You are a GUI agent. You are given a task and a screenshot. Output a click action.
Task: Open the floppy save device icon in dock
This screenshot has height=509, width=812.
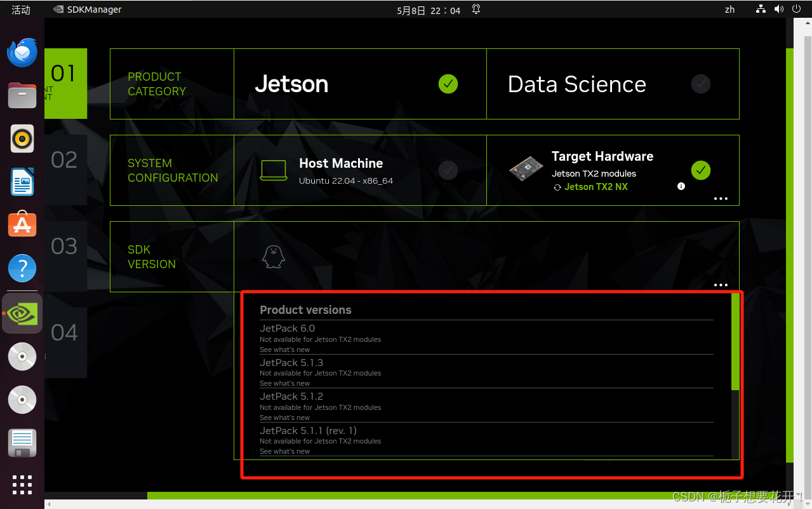click(22, 443)
